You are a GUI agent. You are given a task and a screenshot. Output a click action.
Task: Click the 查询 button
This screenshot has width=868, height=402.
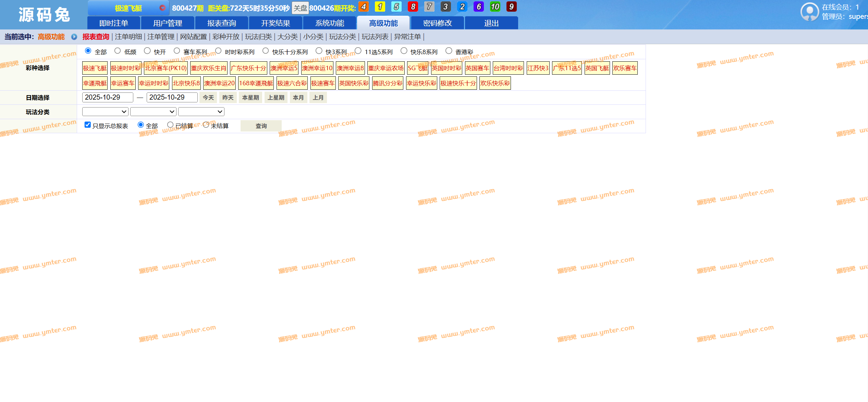tap(261, 126)
